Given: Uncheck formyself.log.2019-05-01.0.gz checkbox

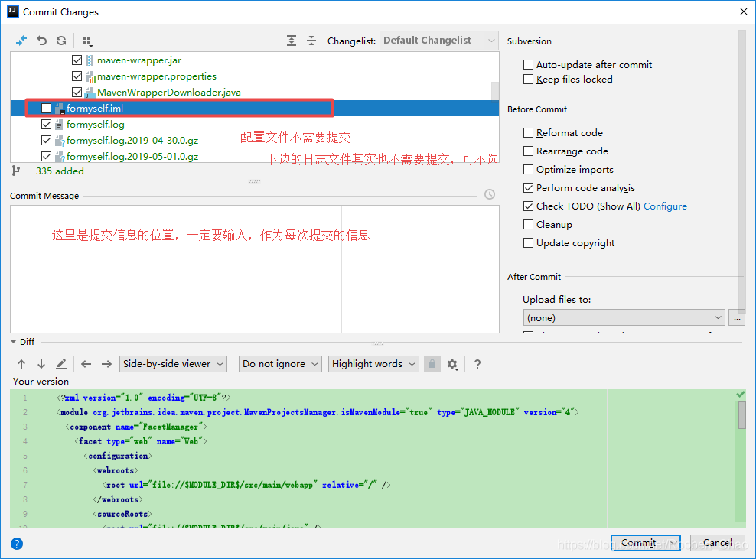Looking at the screenshot, I should pos(46,156).
